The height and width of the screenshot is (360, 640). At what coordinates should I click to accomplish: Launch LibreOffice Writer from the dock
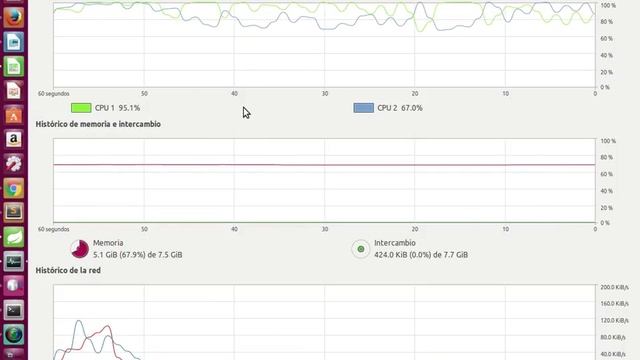point(13,42)
